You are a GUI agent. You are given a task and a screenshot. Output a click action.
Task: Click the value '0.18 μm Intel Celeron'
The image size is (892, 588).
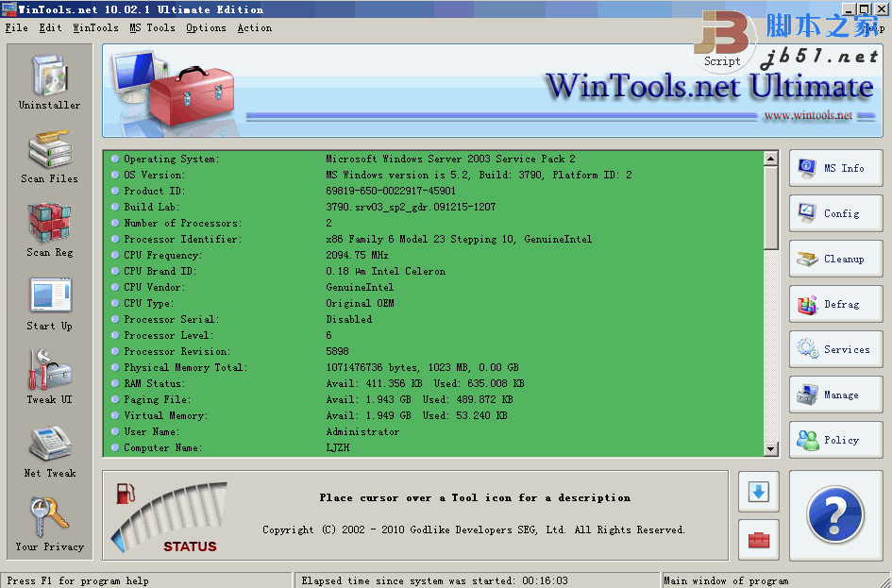386,271
